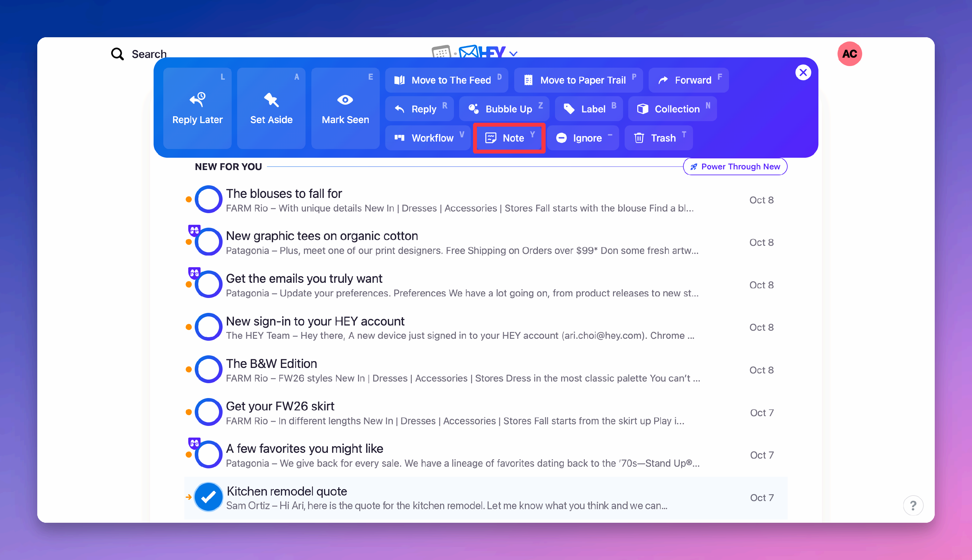Image resolution: width=972 pixels, height=560 pixels.
Task: Open the help question mark button
Action: 913,505
